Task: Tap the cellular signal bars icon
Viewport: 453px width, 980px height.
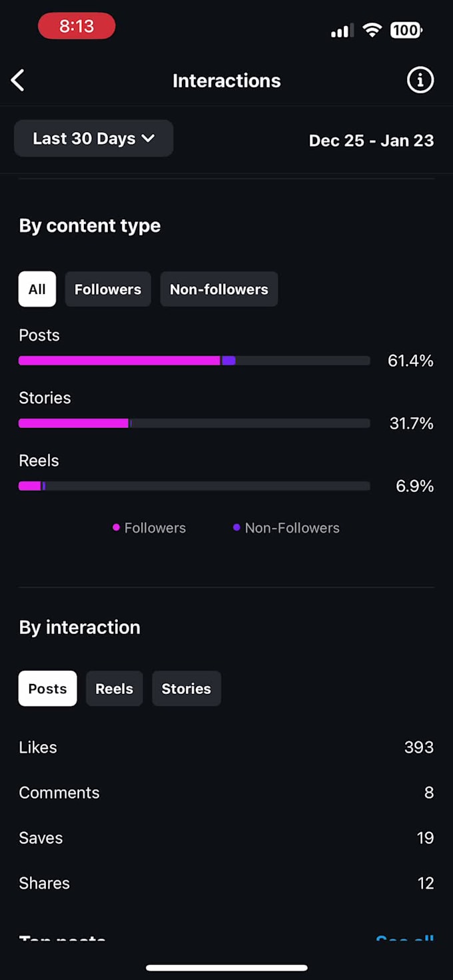Action: [x=340, y=31]
